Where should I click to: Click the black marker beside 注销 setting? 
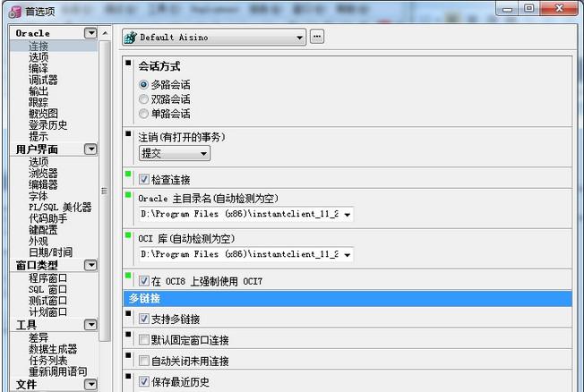tap(128, 132)
